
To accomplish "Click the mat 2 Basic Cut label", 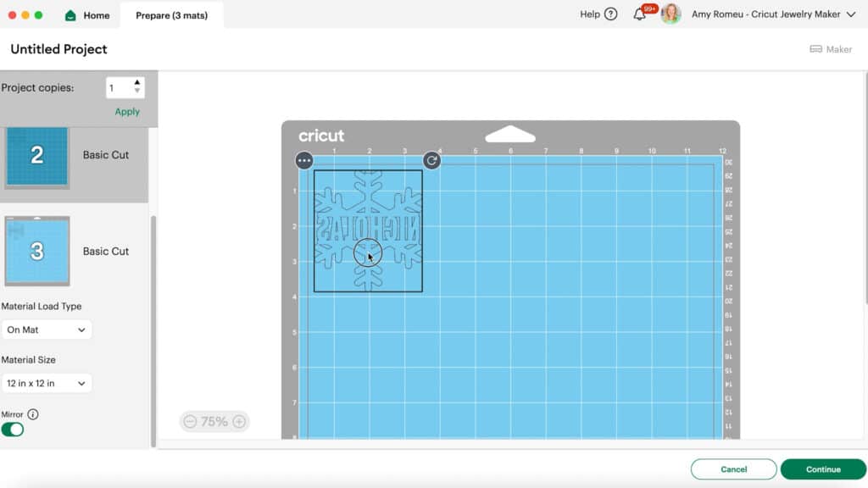I will coord(106,155).
